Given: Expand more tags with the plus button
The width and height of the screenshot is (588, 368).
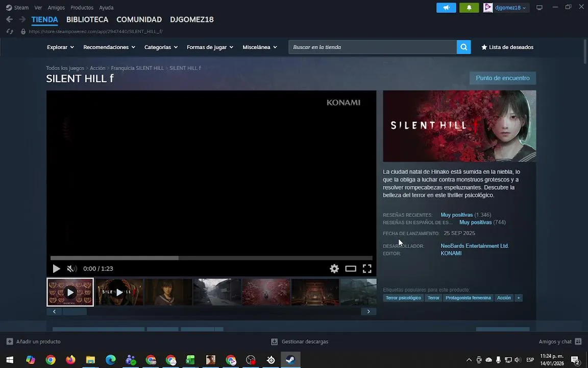Looking at the screenshot, I should (x=519, y=298).
